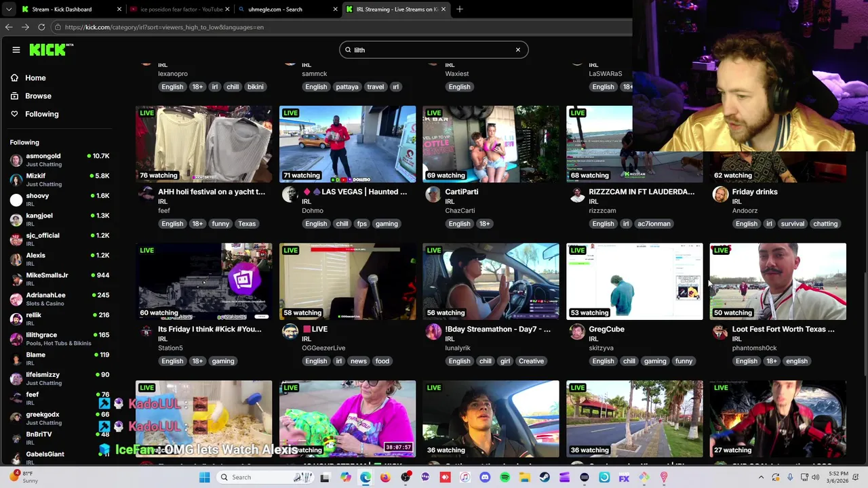Click the 'Friday drinks' stream title
Image resolution: width=868 pixels, height=488 pixels.
(x=755, y=192)
